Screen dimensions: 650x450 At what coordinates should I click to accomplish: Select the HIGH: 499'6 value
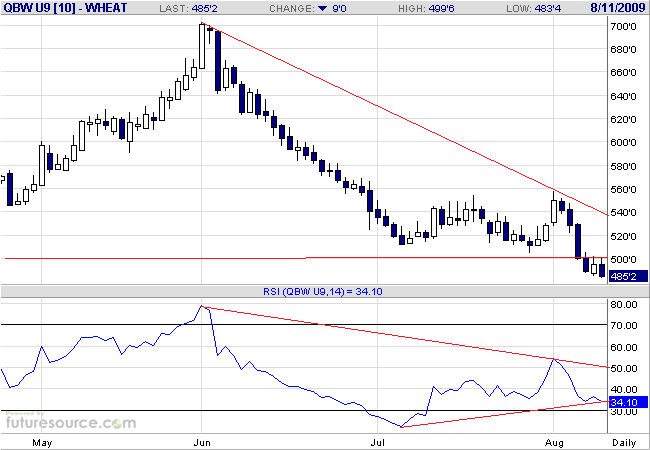click(427, 9)
